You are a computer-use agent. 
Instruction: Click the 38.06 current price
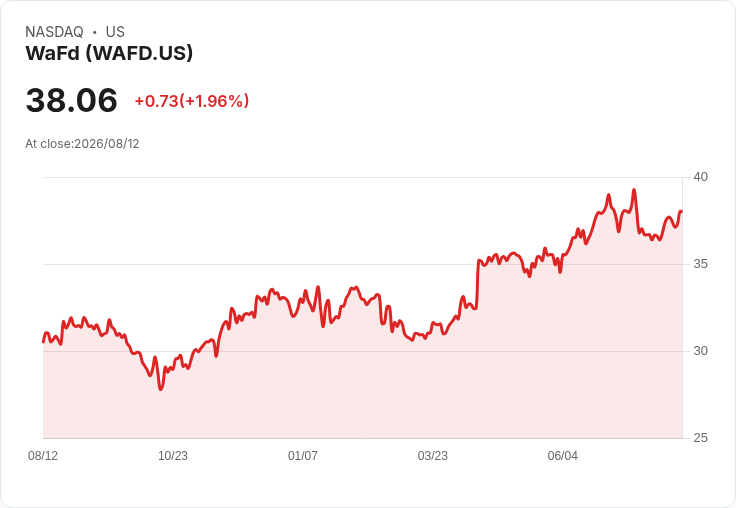click(x=71, y=100)
